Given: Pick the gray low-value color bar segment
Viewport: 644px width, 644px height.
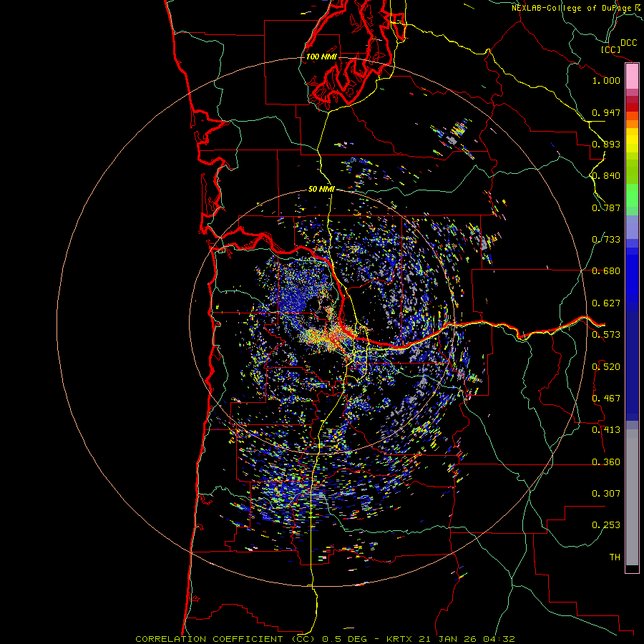Looking at the screenshot, I should pyautogui.click(x=632, y=497).
